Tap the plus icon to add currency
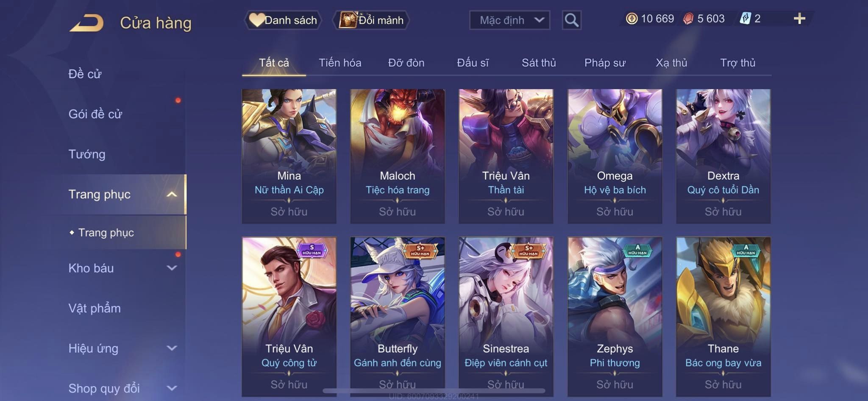 pyautogui.click(x=799, y=19)
